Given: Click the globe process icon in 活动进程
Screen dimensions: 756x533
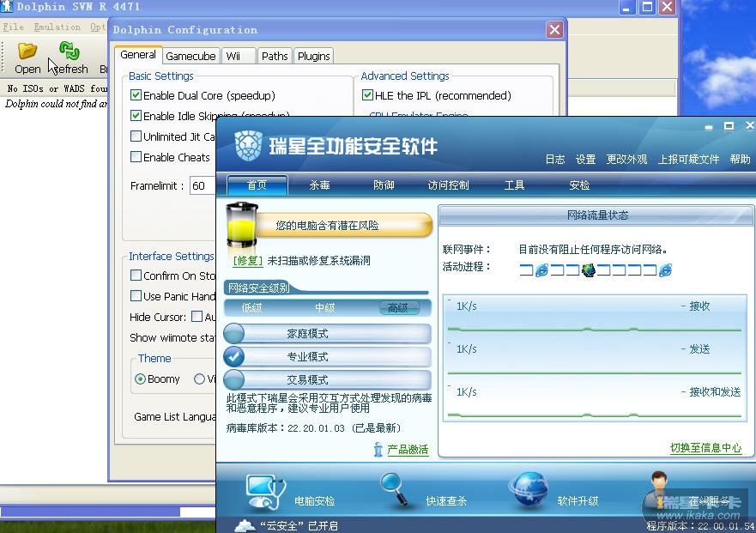Looking at the screenshot, I should (x=588, y=270).
